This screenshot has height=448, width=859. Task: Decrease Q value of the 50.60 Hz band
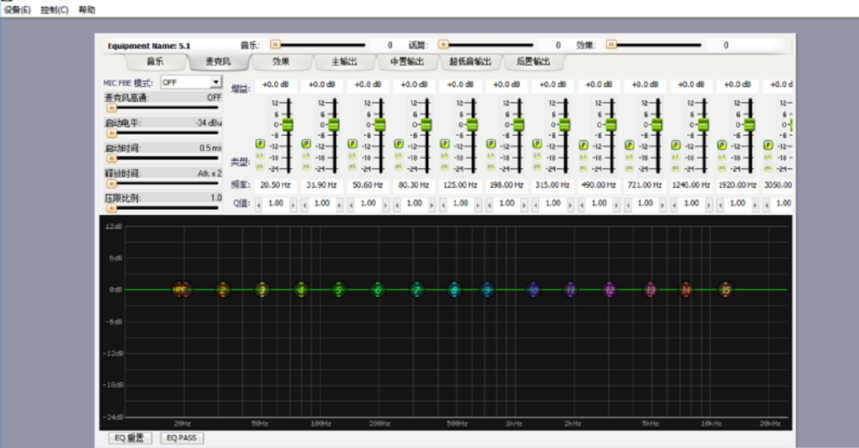(x=351, y=204)
